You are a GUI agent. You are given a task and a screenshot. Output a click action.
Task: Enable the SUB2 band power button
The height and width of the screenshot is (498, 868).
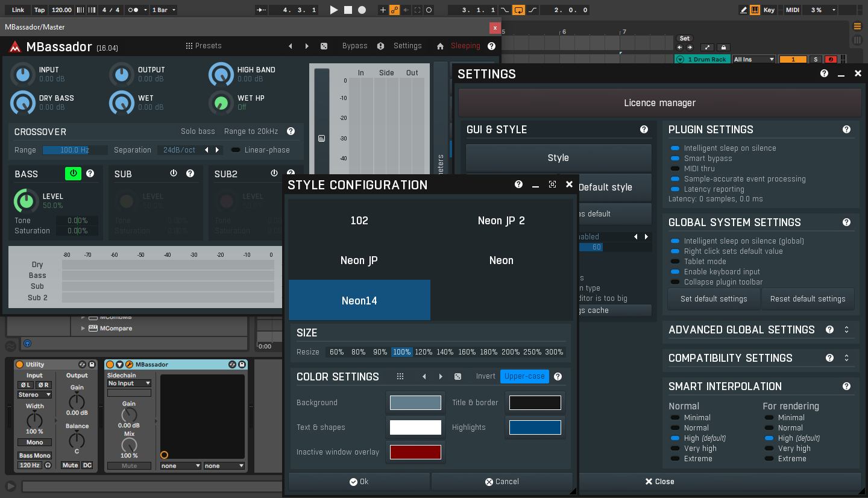pyautogui.click(x=274, y=174)
